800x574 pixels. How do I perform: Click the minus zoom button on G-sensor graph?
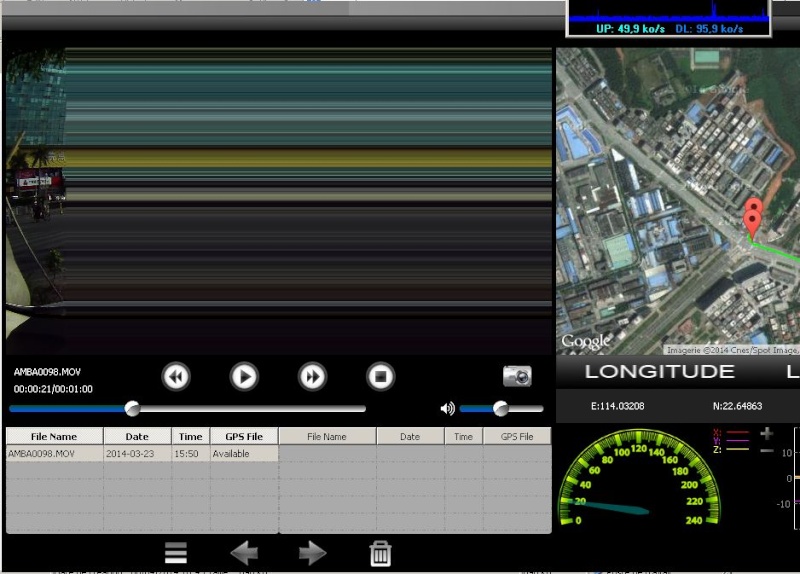766,451
